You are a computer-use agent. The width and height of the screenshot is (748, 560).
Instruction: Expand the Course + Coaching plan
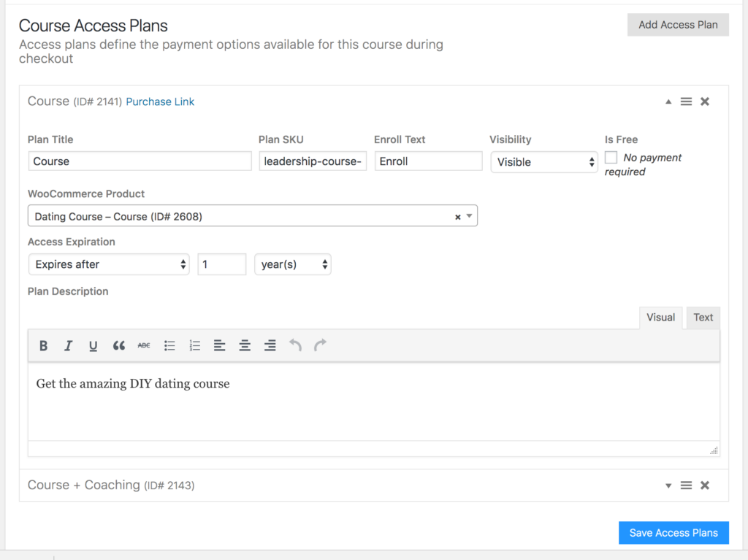(x=668, y=486)
